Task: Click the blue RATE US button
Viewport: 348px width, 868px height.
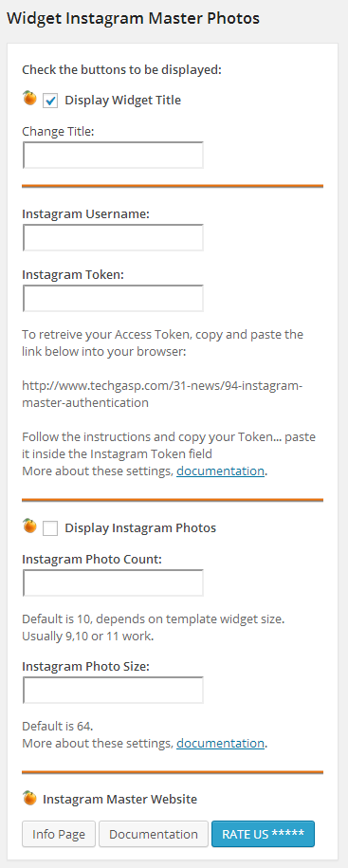Action: pyautogui.click(x=263, y=834)
